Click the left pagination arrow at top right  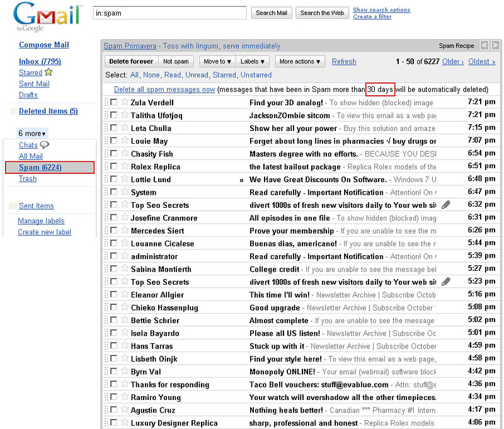(x=484, y=45)
